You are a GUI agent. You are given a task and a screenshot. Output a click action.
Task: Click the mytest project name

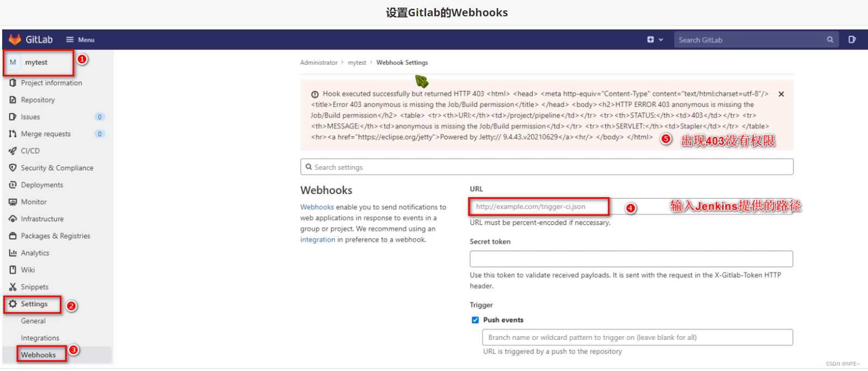(x=36, y=62)
